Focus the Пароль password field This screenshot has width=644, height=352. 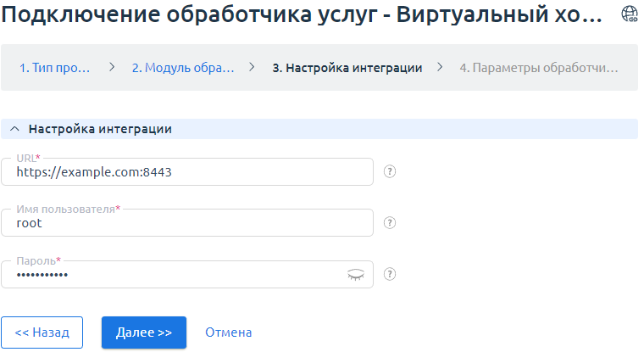(169, 275)
